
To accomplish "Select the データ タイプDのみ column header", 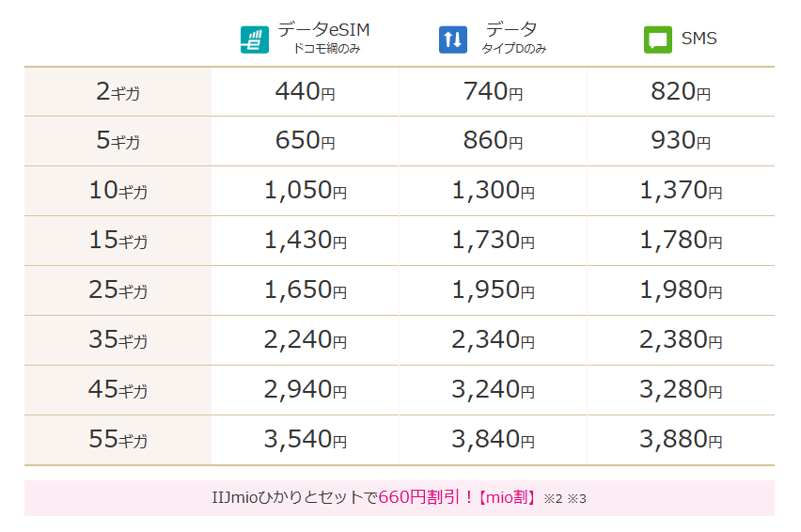I will (513, 30).
